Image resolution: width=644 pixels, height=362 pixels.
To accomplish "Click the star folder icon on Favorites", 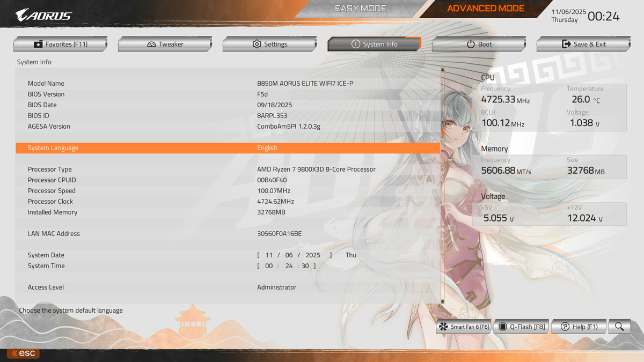I will (38, 45).
